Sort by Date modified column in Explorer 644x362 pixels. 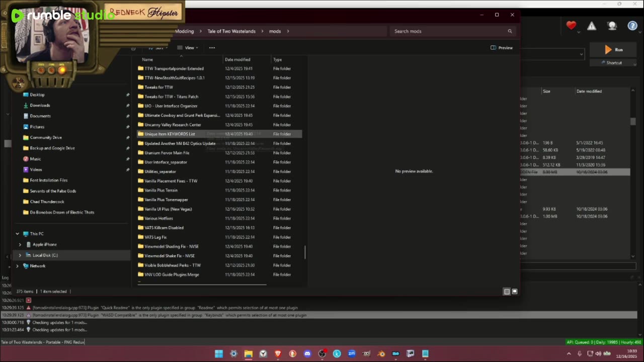(237, 59)
